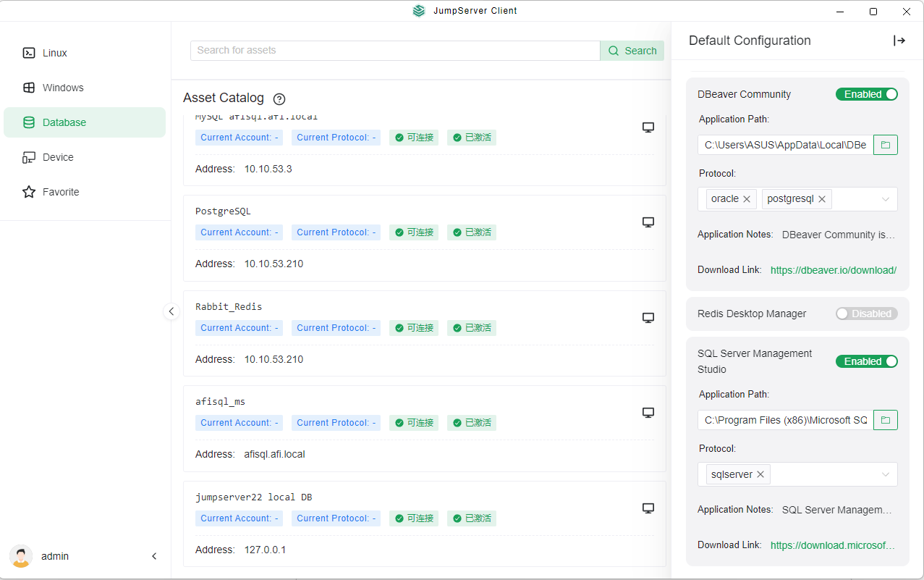
Task: Select the PostgreSQL asset name
Action: 223,211
